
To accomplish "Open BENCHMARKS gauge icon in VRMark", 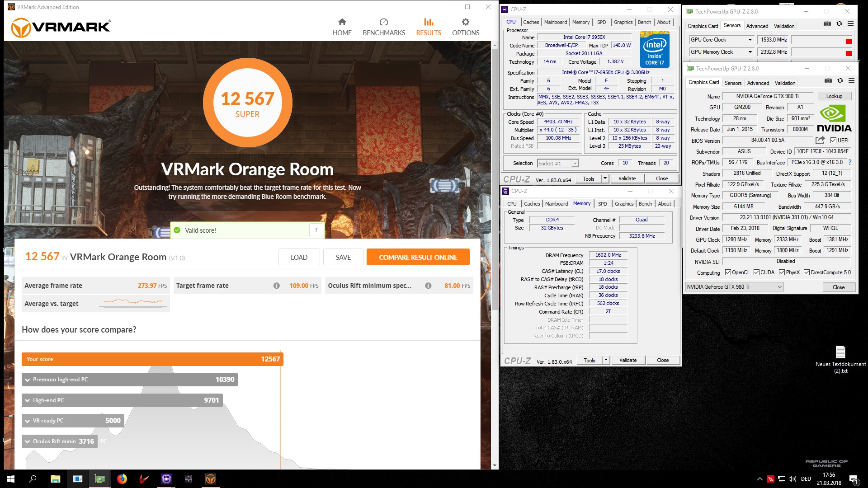I will tap(384, 22).
